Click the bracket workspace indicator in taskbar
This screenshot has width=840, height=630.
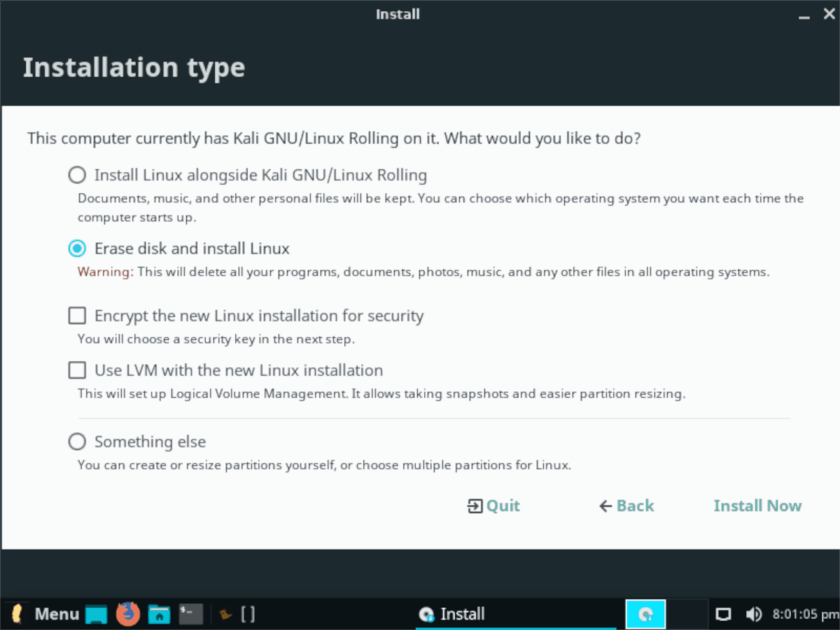click(x=248, y=614)
